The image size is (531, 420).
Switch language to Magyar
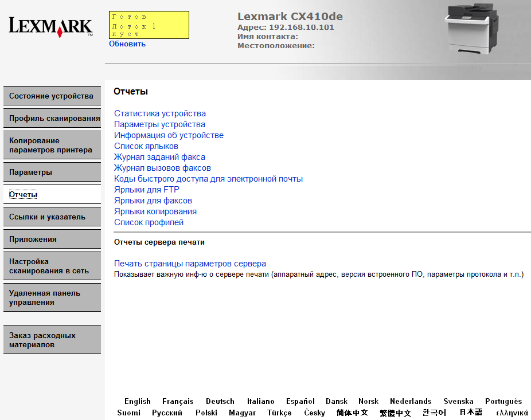[242, 413]
